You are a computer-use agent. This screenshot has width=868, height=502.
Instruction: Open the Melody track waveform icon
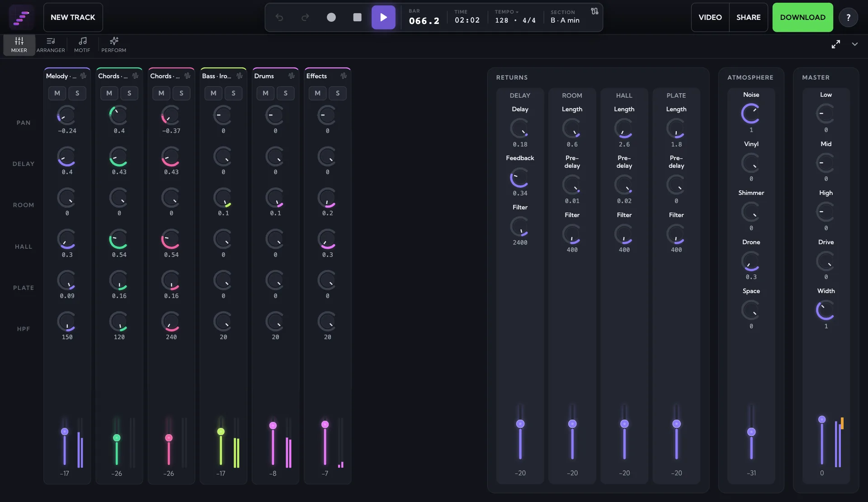coord(83,76)
